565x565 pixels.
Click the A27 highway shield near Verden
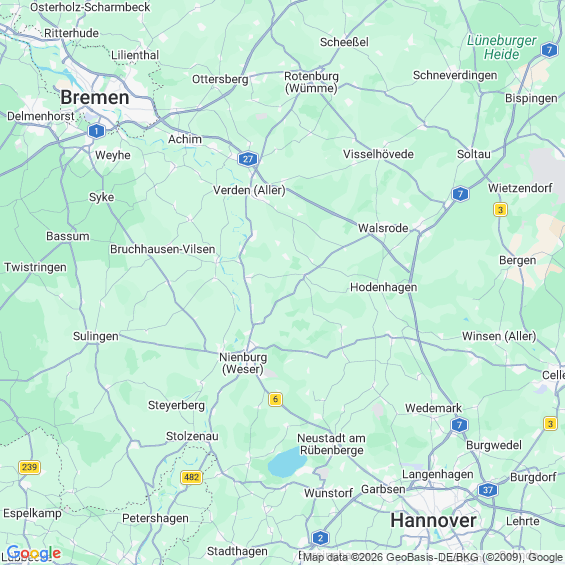click(248, 159)
